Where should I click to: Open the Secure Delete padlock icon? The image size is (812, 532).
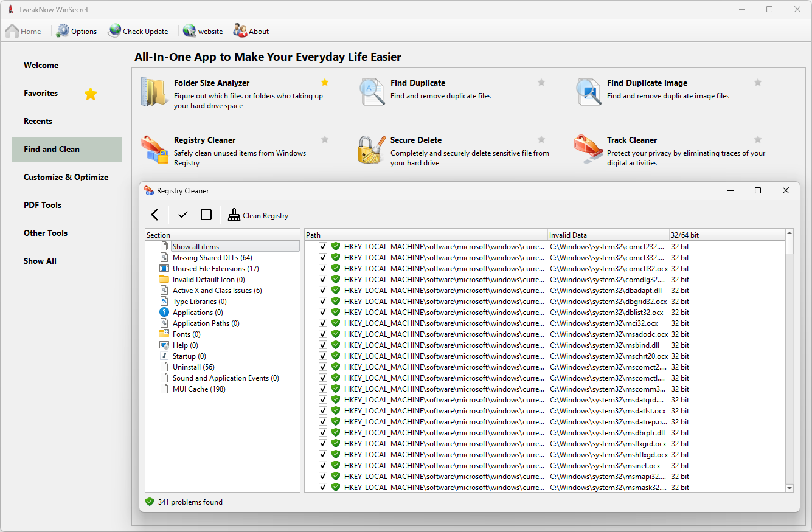[372, 150]
